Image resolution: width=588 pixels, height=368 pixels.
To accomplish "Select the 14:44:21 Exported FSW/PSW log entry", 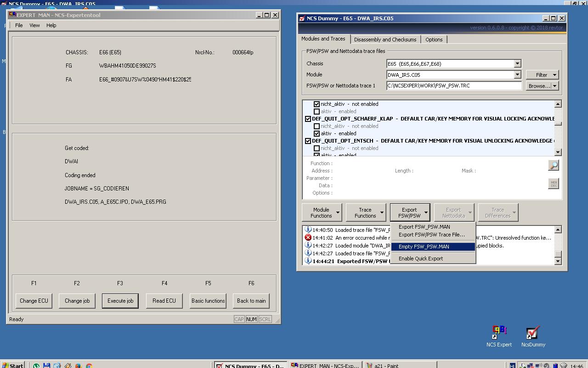I will [428, 261].
